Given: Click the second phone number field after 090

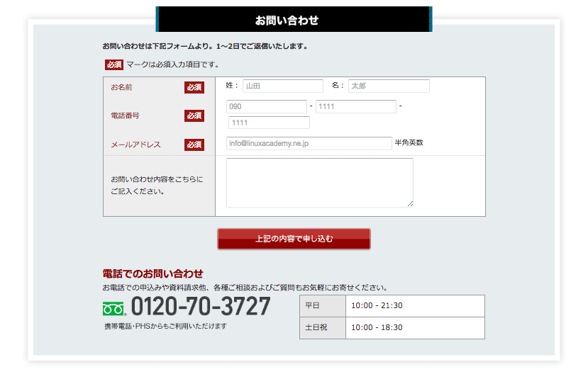Looking at the screenshot, I should click(x=356, y=106).
